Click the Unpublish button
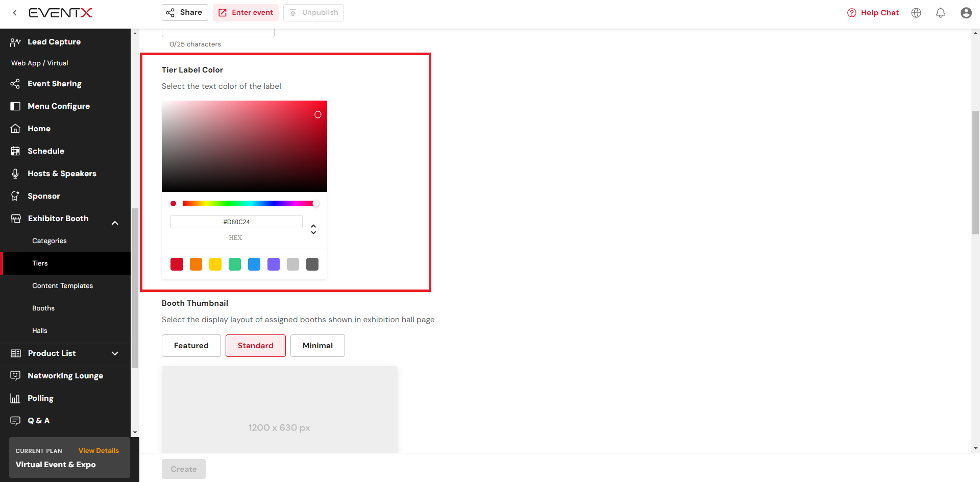 click(313, 13)
